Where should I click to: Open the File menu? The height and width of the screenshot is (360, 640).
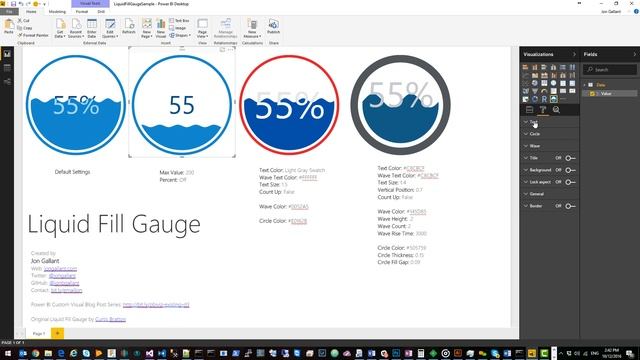point(9,11)
